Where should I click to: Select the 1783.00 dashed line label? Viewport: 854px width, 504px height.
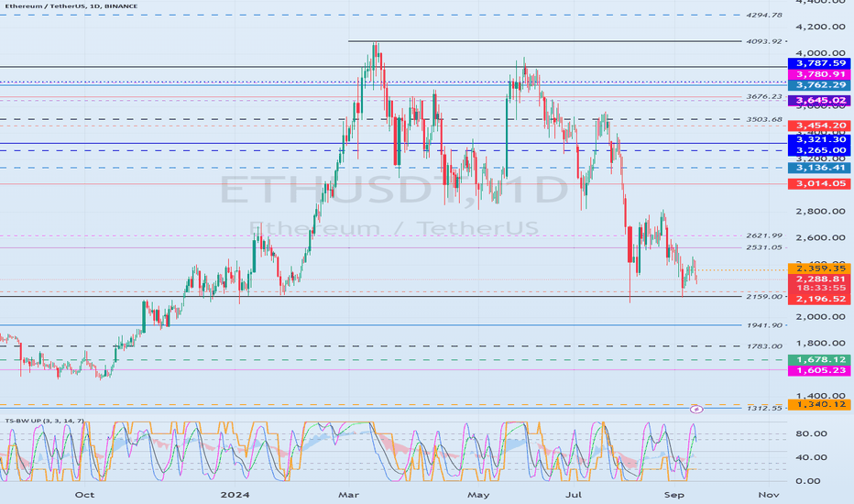click(x=764, y=346)
